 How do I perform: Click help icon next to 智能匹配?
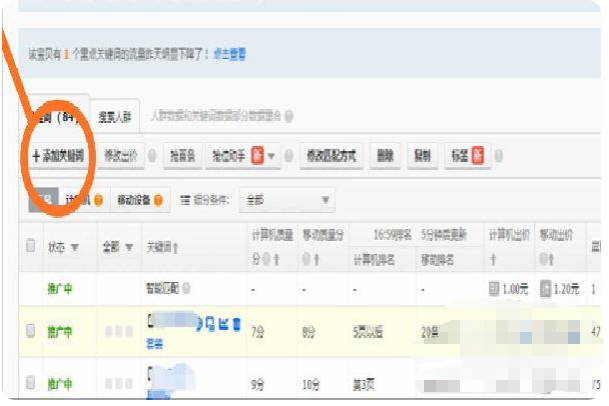pos(186,288)
